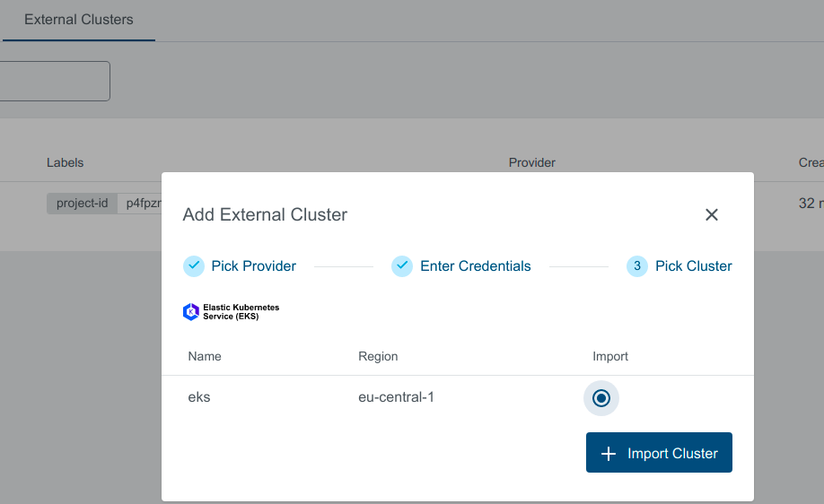Image resolution: width=824 pixels, height=504 pixels.
Task: Click the plus icon on Import Cluster
Action: pos(609,454)
